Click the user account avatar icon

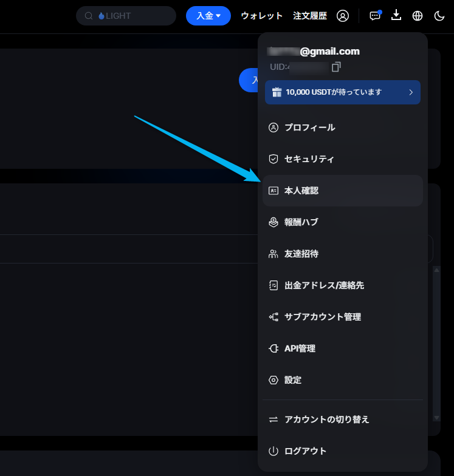pyautogui.click(x=343, y=16)
